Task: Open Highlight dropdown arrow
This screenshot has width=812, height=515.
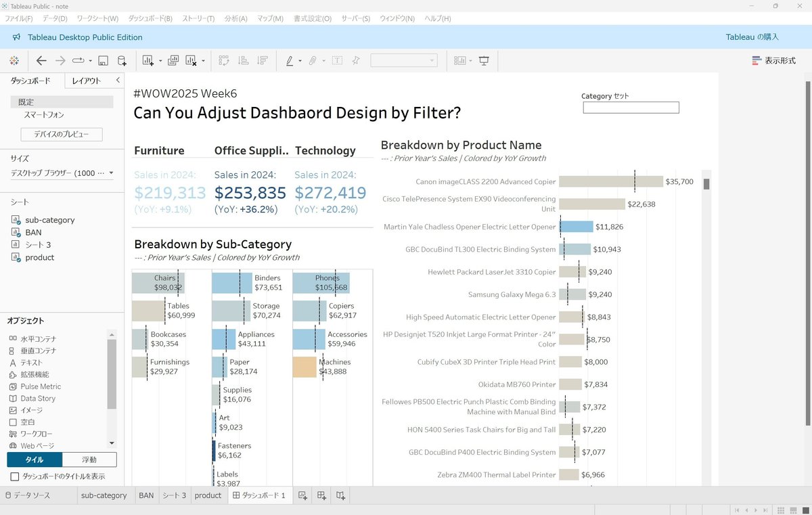Action: (300, 61)
